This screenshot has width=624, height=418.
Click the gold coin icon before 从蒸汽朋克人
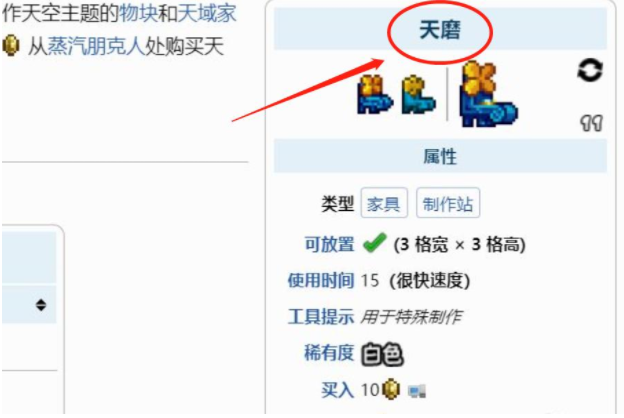click(x=11, y=45)
